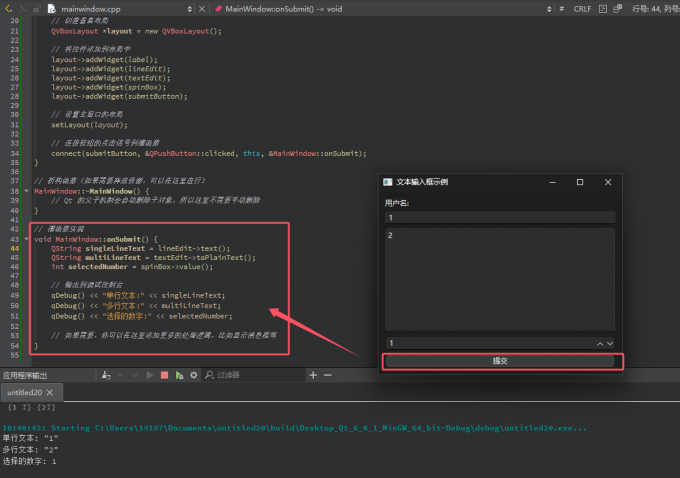Click the # symbol icon in editor toolbar
This screenshot has height=478, width=680.
pyautogui.click(x=562, y=8)
